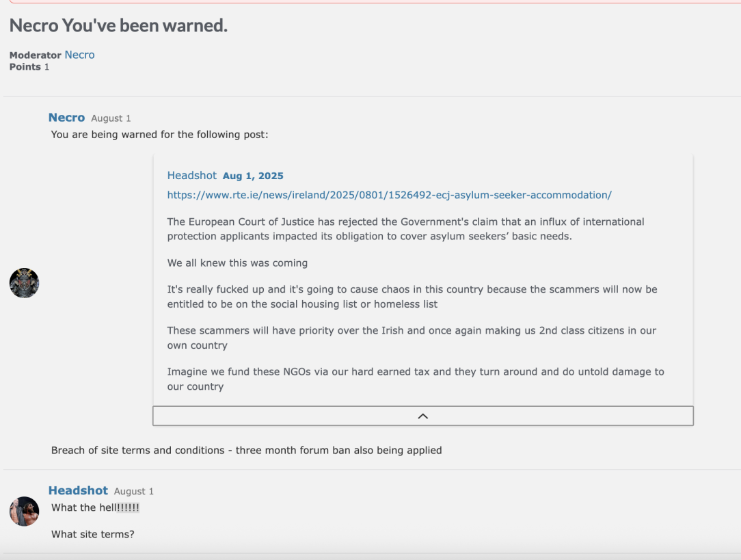Open Necro's armored helmet avatar
This screenshot has width=741, height=560.
24,283
